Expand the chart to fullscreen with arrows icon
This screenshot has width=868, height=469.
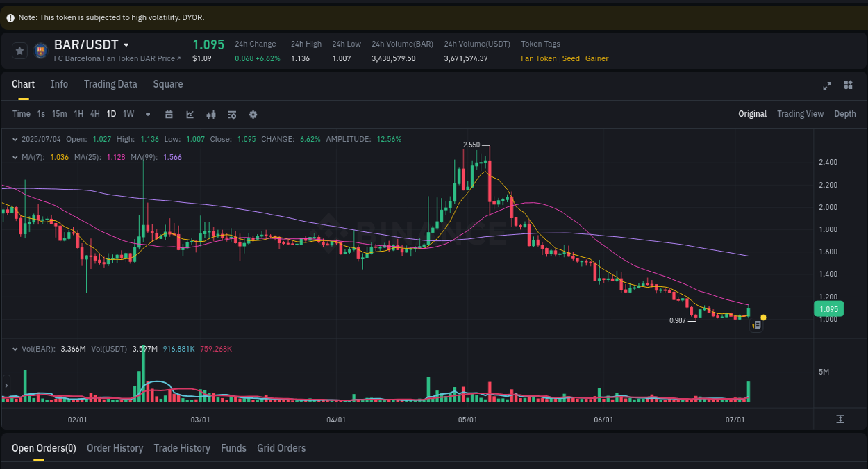click(x=826, y=86)
